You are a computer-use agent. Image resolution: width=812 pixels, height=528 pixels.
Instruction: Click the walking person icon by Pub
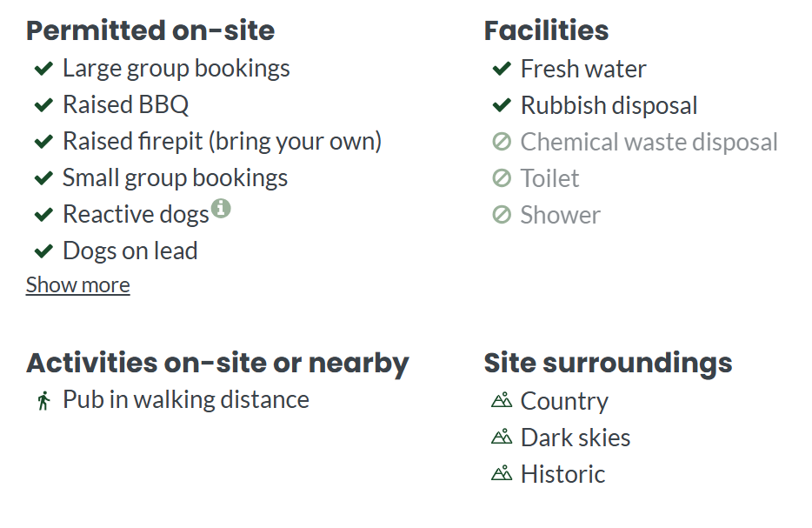pos(44,400)
